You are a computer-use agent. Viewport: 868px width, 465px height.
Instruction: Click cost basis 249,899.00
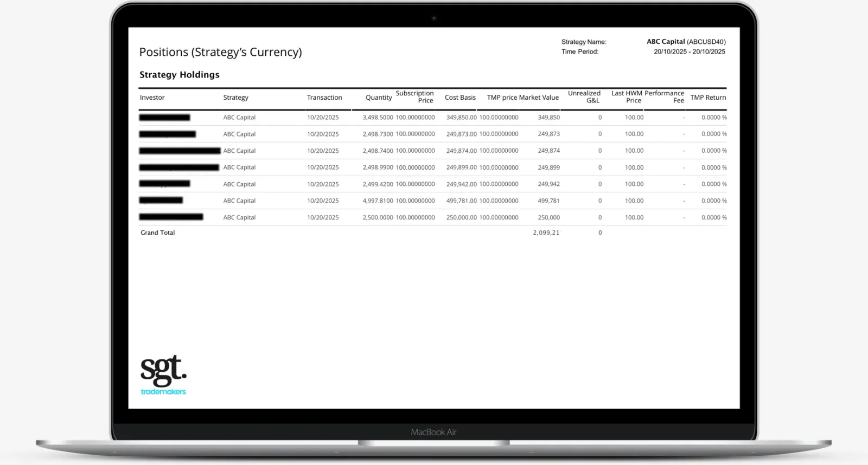462,167
